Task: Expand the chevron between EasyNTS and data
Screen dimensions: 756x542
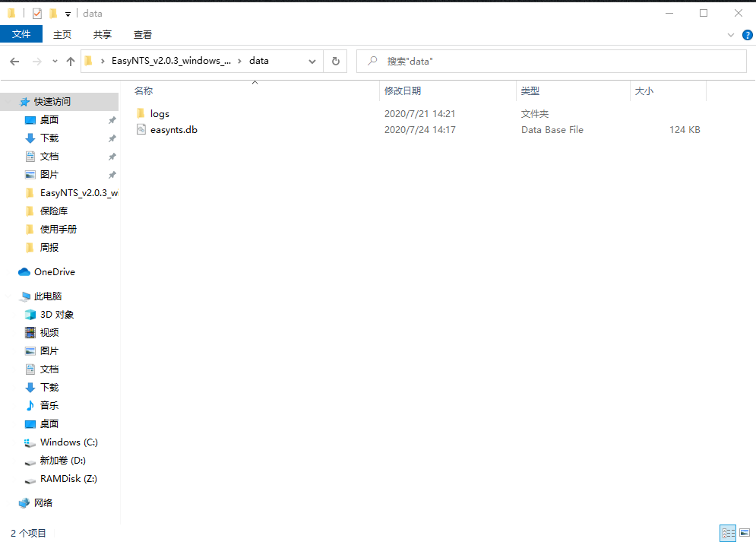Action: coord(239,62)
